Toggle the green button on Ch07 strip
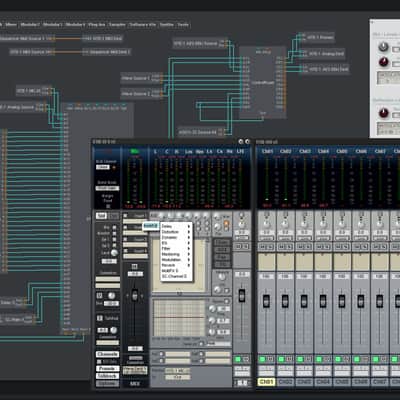This screenshot has height=400, width=400. [x=376, y=359]
